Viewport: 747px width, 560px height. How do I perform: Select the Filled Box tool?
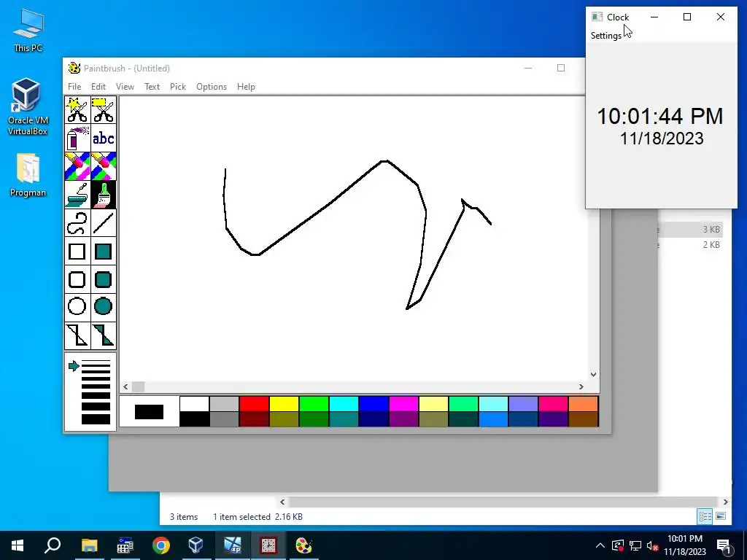point(104,252)
